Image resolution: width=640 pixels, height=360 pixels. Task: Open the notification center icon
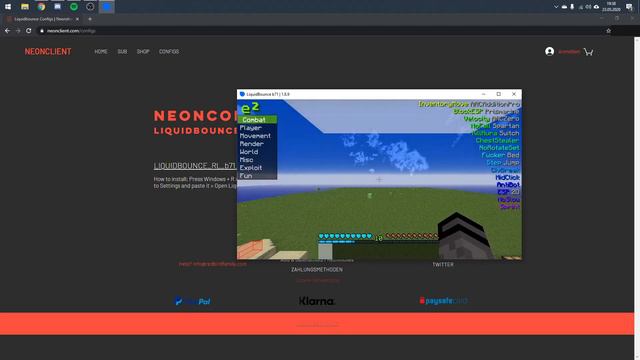point(629,7)
